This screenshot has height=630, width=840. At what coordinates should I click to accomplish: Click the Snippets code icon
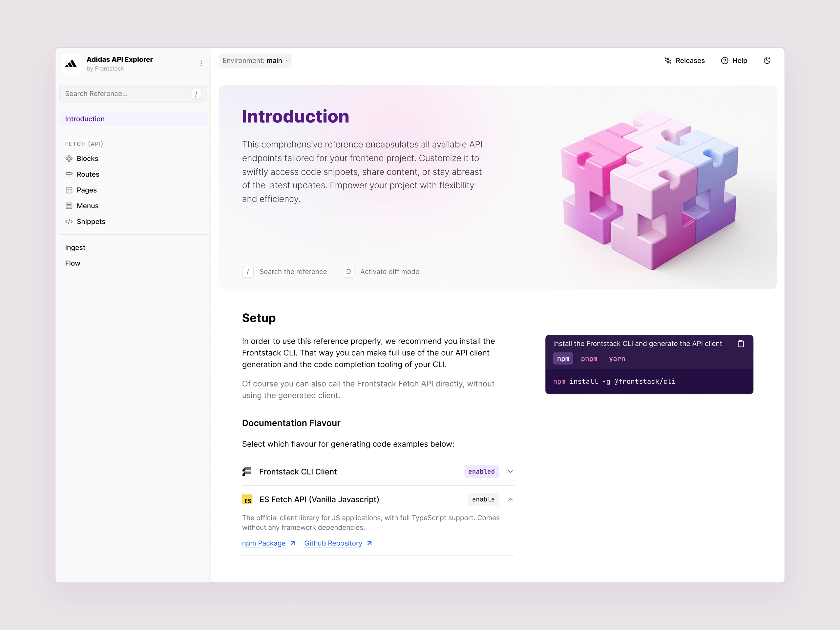pyautogui.click(x=69, y=221)
